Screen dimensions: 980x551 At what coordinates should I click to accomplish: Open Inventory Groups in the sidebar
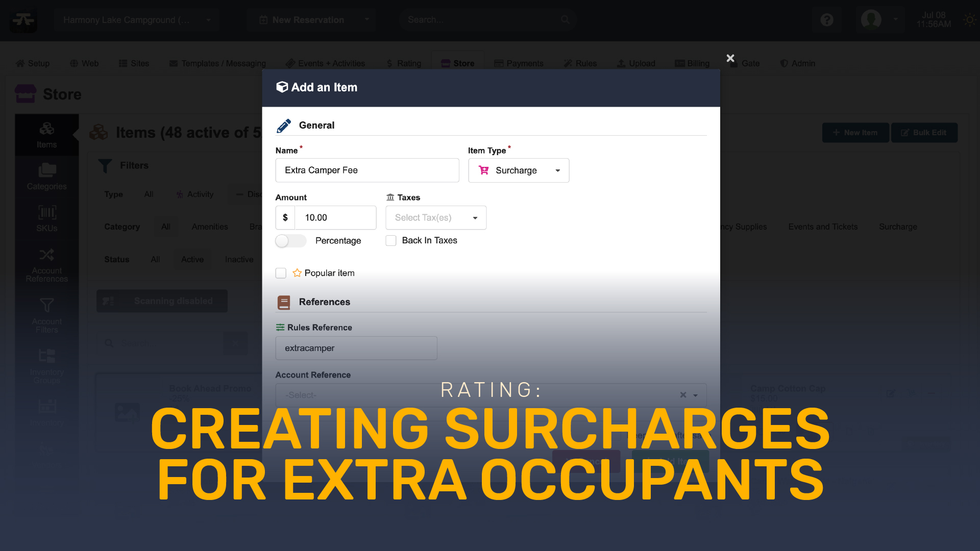pos(46,366)
